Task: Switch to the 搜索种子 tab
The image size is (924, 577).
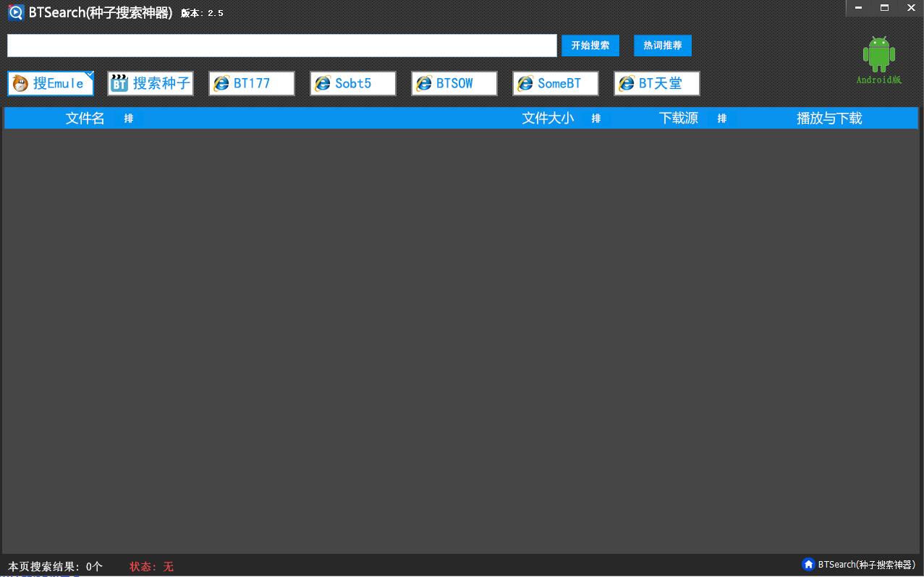Action: (150, 83)
